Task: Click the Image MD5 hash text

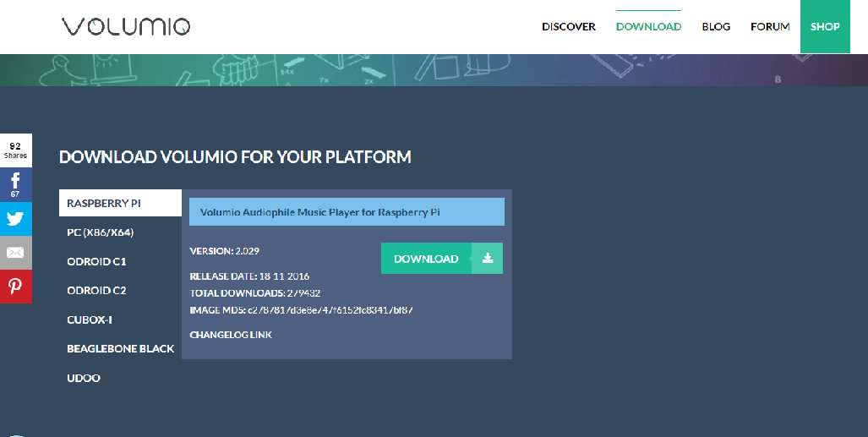Action: click(x=301, y=309)
